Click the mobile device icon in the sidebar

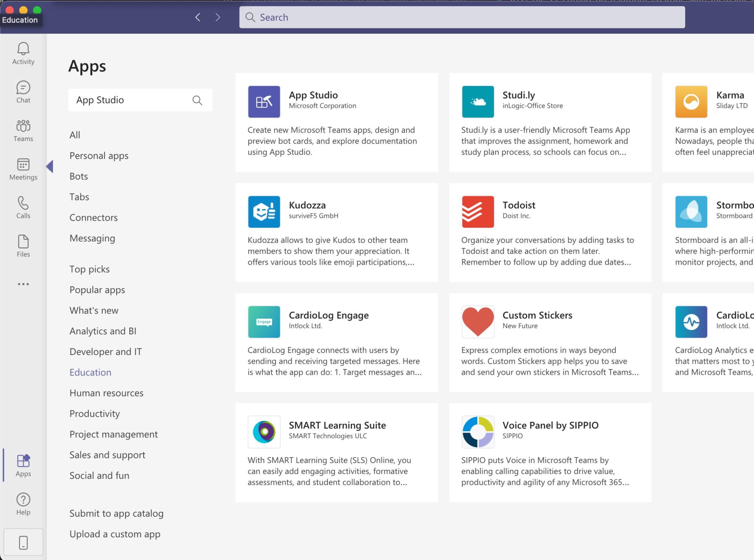click(x=23, y=542)
